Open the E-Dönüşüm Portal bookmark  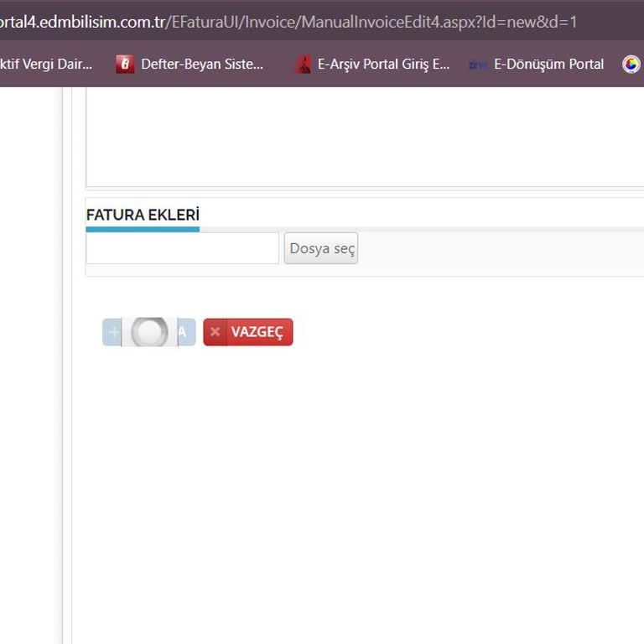pos(537,64)
